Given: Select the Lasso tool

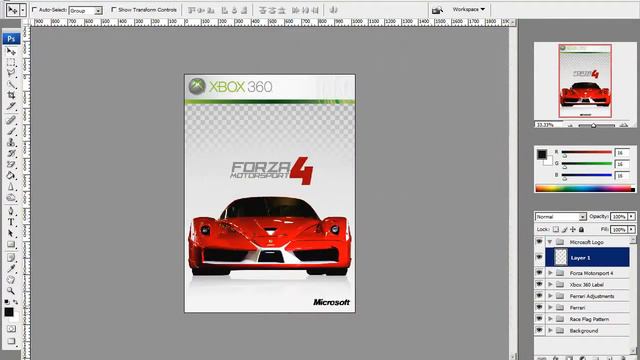Looking at the screenshot, I should click(11, 73).
